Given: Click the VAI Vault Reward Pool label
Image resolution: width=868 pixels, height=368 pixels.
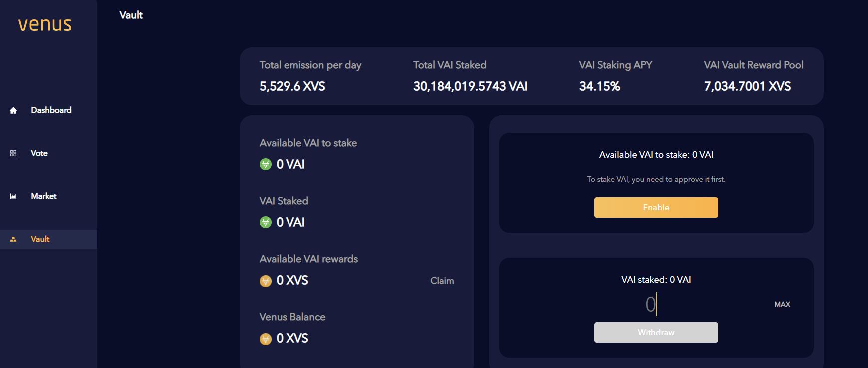Looking at the screenshot, I should (754, 65).
